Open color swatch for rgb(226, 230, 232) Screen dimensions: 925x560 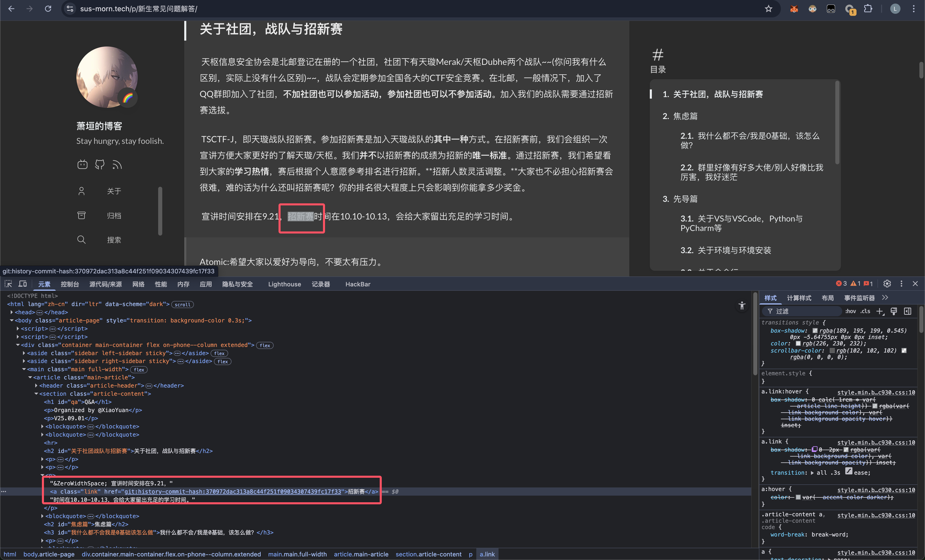point(798,343)
